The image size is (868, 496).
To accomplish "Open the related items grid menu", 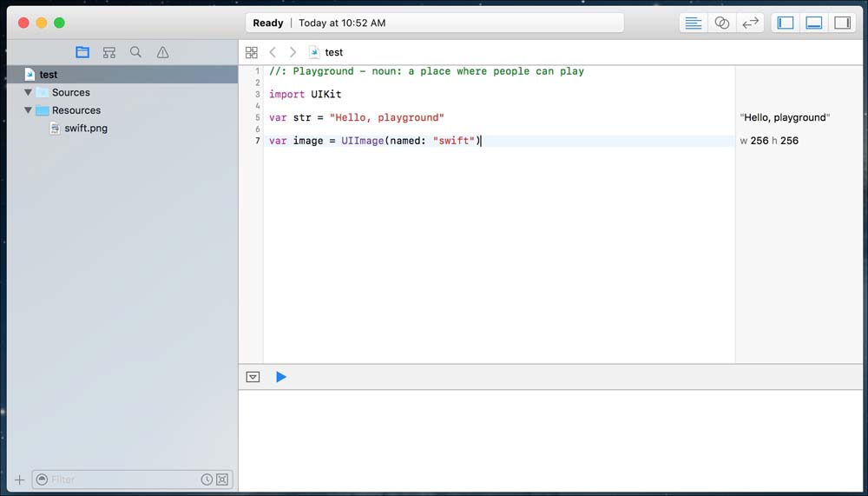I will [x=252, y=52].
